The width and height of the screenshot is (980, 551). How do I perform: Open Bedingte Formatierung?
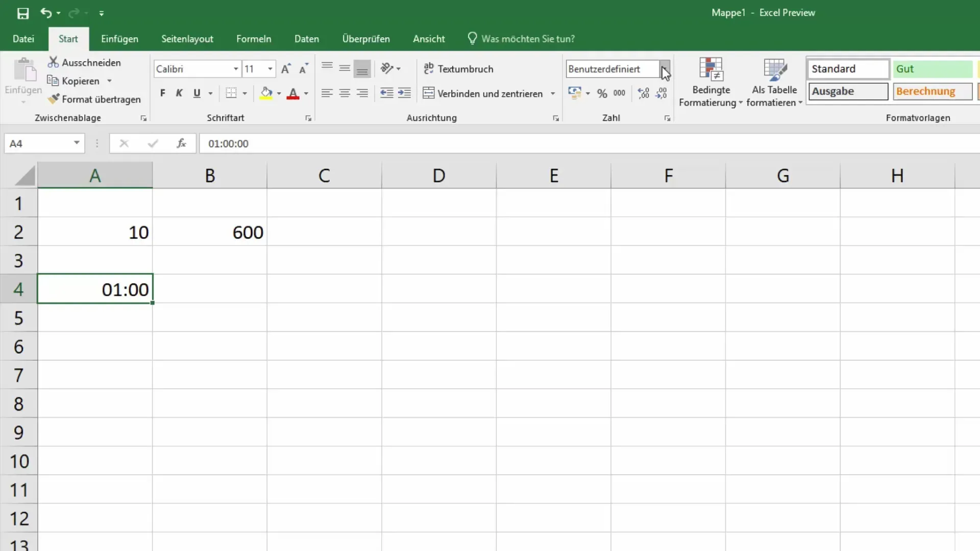click(x=711, y=82)
